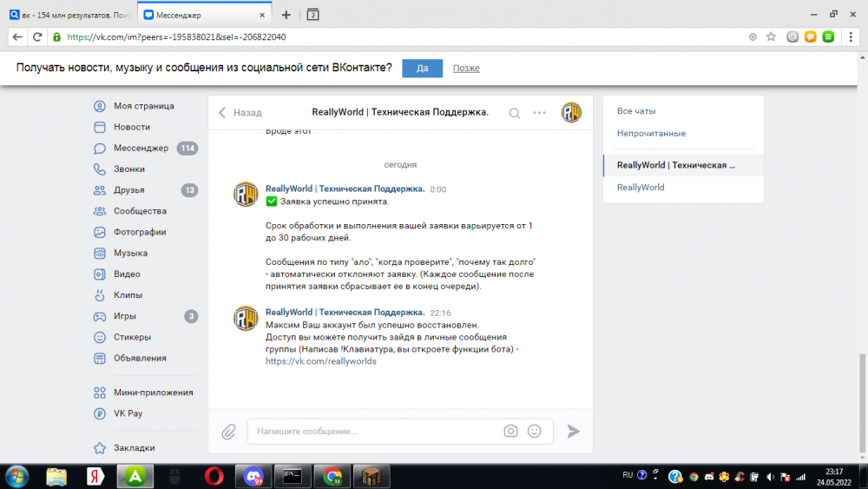This screenshot has width=868, height=489.
Task: Click the volume icon in system tray
Action: [x=771, y=477]
